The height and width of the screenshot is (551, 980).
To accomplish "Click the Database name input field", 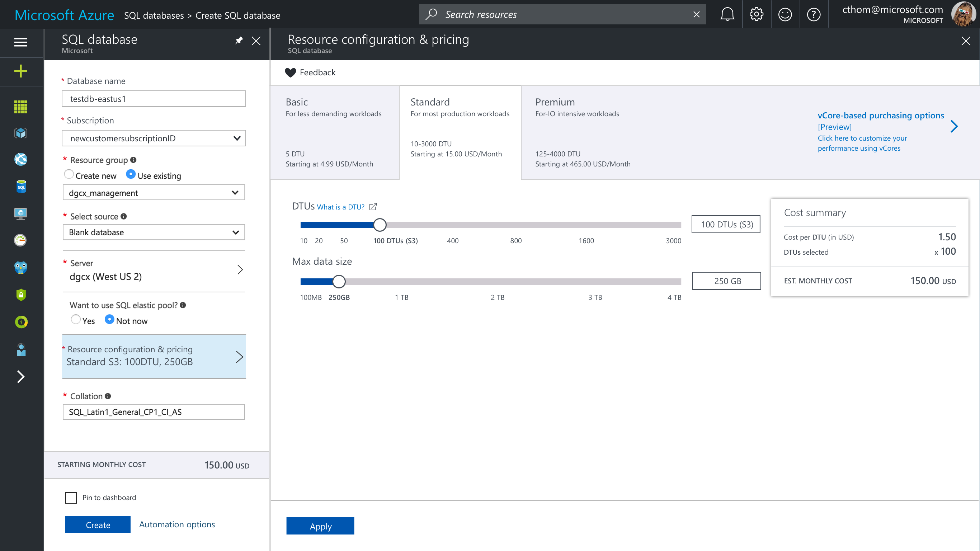I will [154, 99].
